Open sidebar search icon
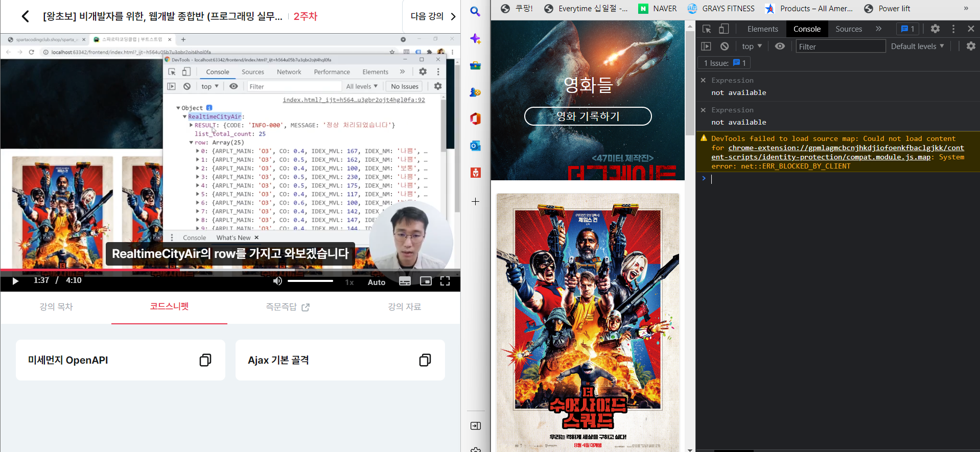Image resolution: width=980 pixels, height=452 pixels. click(x=475, y=12)
